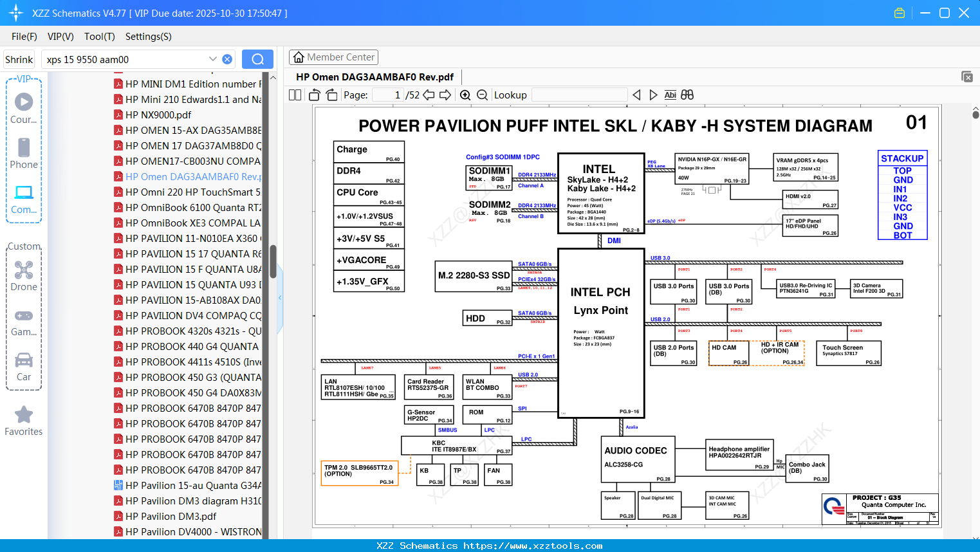980x552 pixels.
Task: Click the binoculars search icon
Action: point(687,95)
